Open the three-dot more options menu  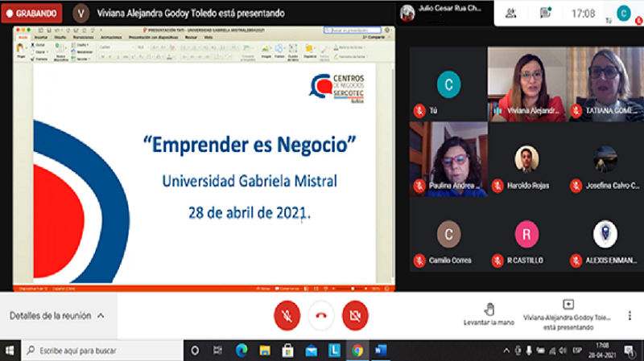pos(630,315)
